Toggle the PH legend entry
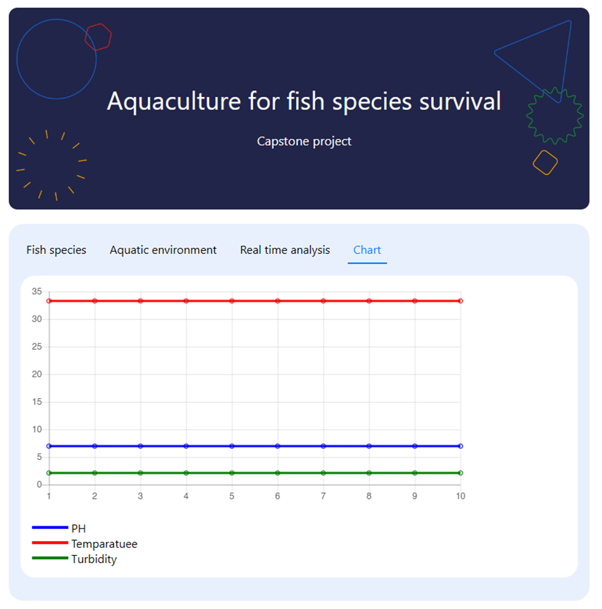The width and height of the screenshot is (602, 609). (79, 528)
